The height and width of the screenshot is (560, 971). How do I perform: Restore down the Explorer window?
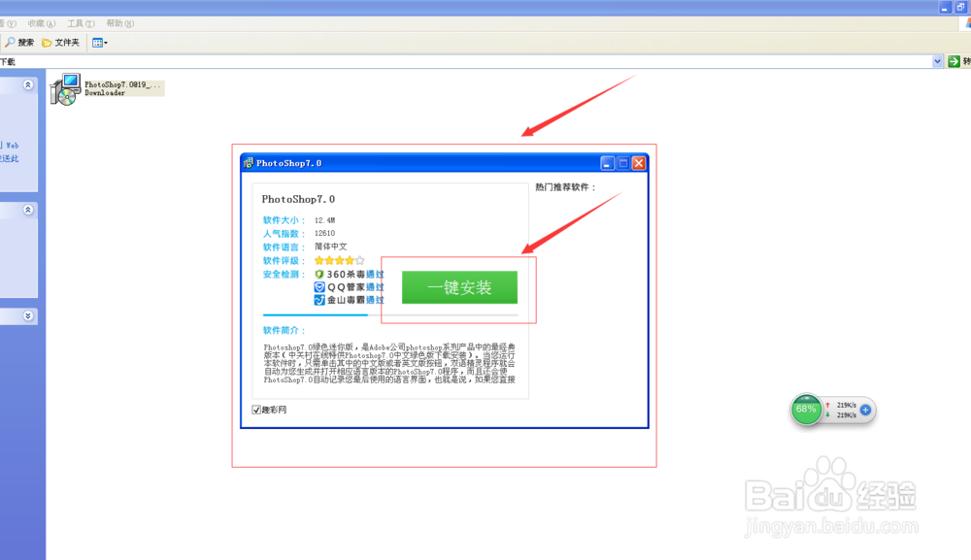tap(961, 8)
